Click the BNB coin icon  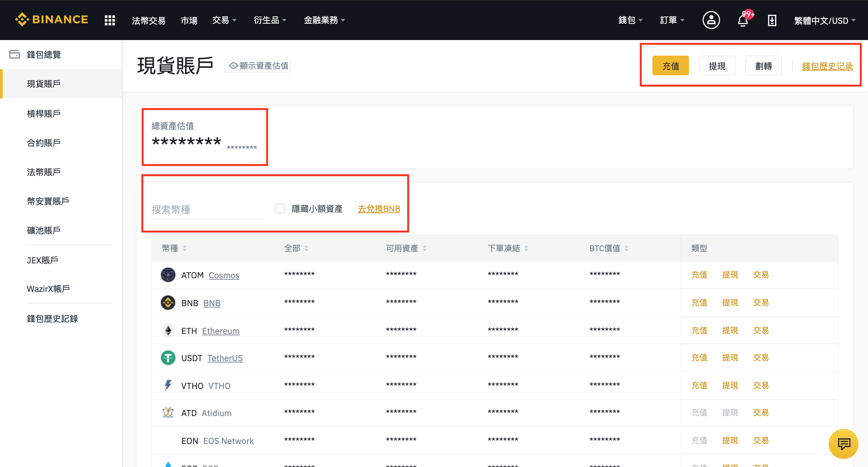pos(168,303)
